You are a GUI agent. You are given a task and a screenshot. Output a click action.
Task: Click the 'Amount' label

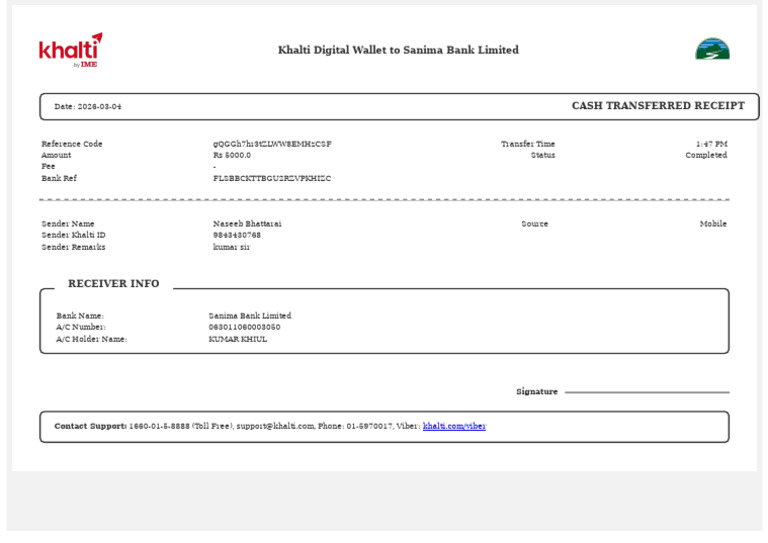coord(56,155)
